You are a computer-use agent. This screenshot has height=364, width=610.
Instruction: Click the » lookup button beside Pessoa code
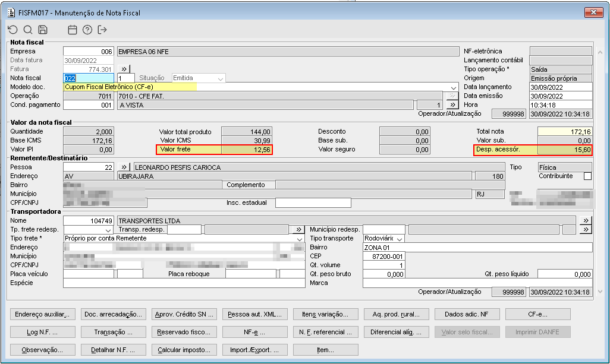124,167
